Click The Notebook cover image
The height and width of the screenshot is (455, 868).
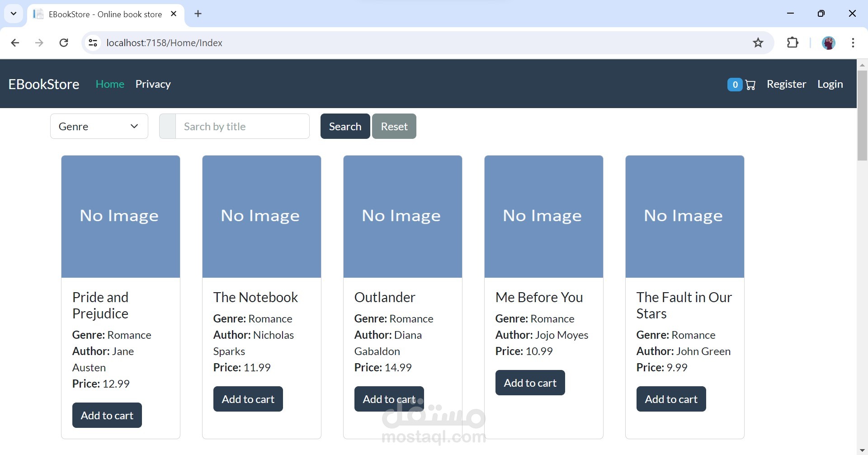click(262, 217)
